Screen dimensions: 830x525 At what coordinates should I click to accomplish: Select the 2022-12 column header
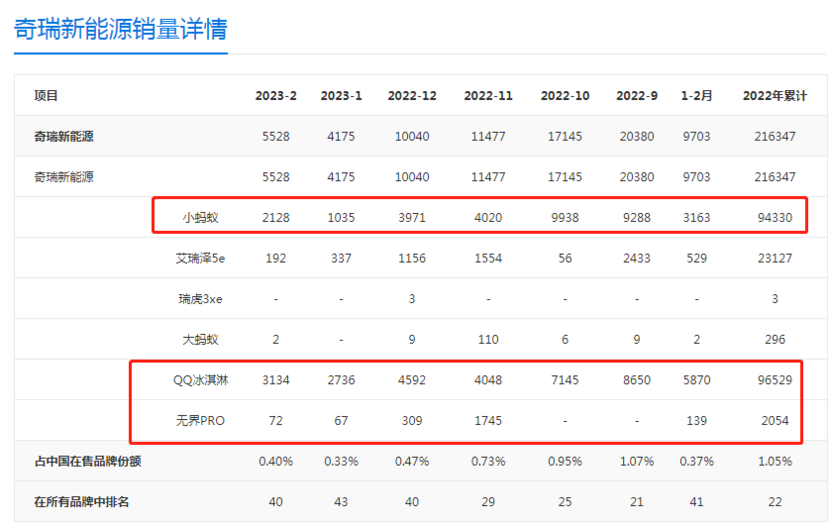point(412,96)
